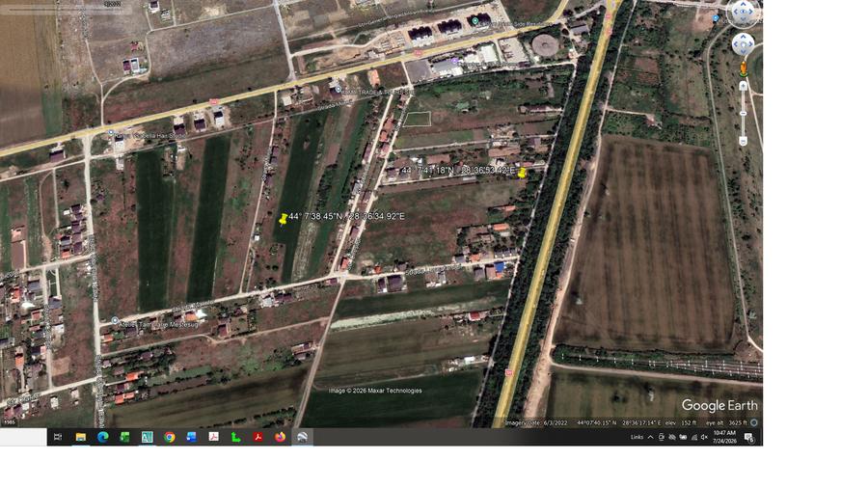The width and height of the screenshot is (868, 488).
Task: Zoom in with the plus button
Action: 744,86
